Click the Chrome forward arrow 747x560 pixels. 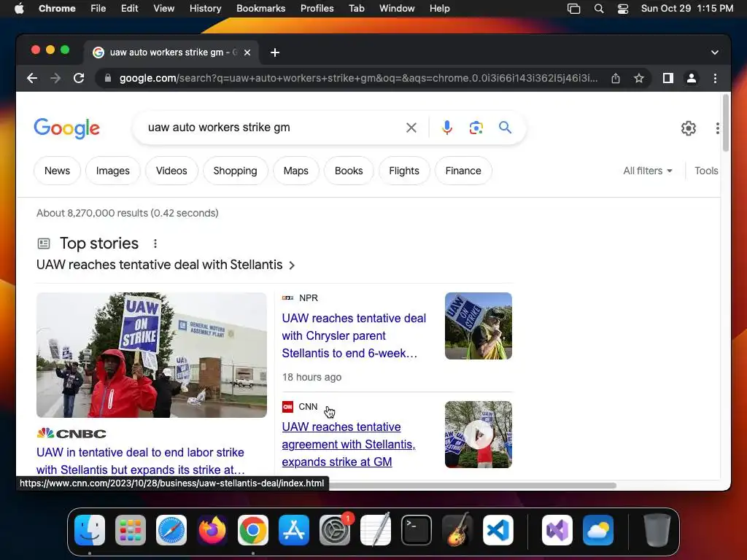pyautogui.click(x=55, y=78)
